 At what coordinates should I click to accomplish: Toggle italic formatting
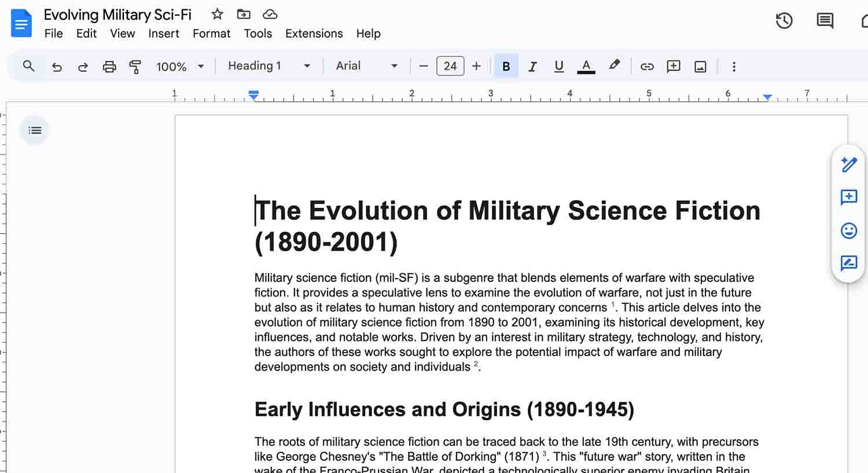pos(532,67)
